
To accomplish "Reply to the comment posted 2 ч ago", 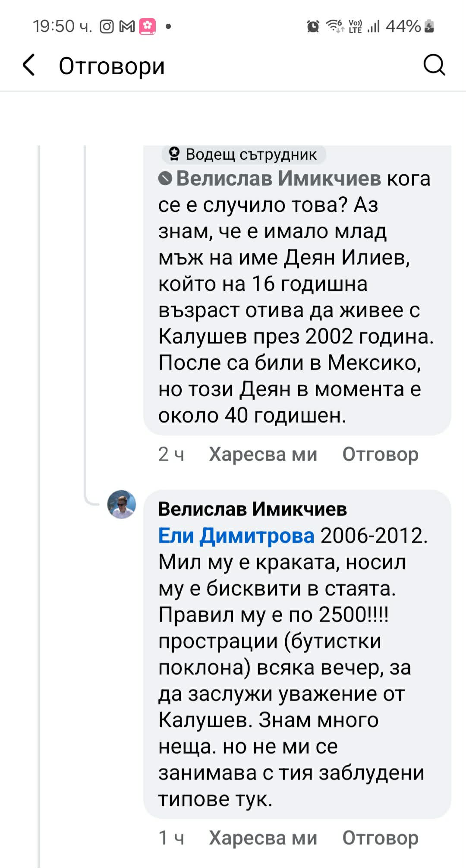I will [380, 454].
